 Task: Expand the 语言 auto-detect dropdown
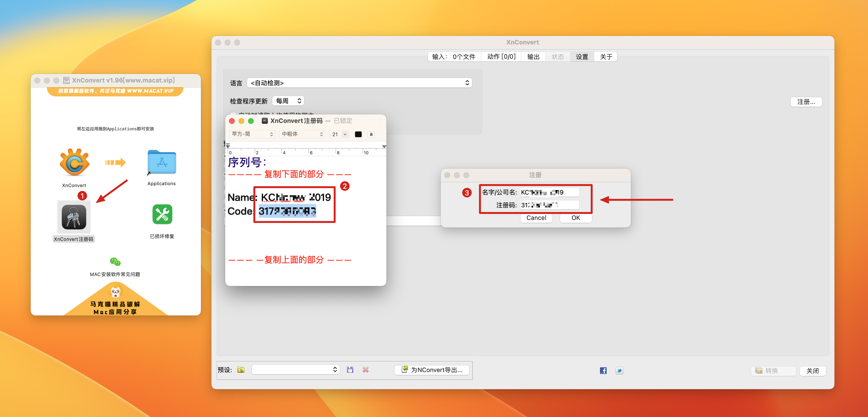coord(359,83)
